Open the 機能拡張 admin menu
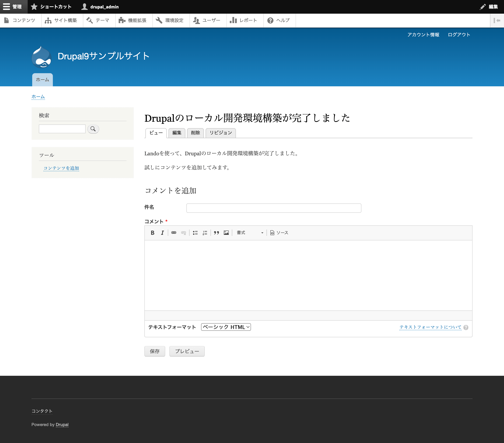 click(134, 20)
